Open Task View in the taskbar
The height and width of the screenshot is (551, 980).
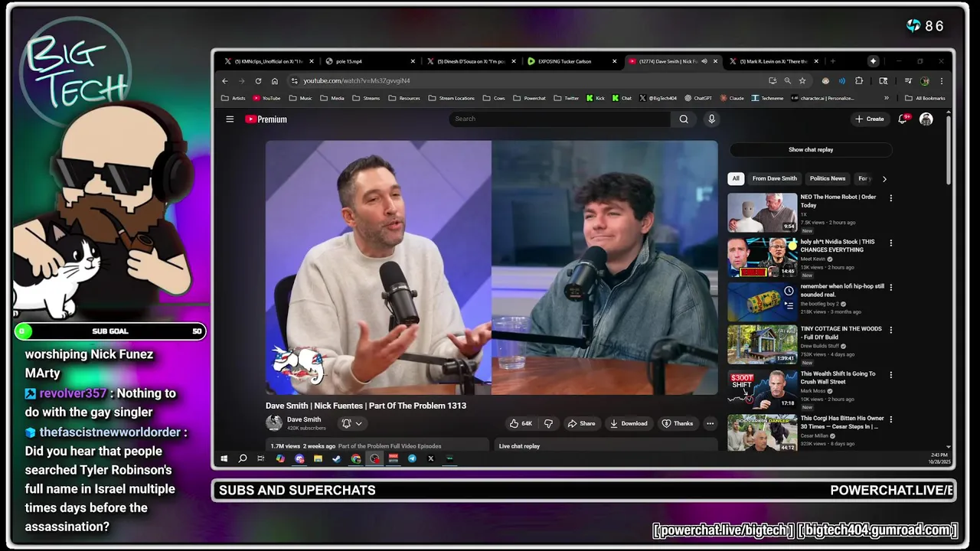coord(261,458)
